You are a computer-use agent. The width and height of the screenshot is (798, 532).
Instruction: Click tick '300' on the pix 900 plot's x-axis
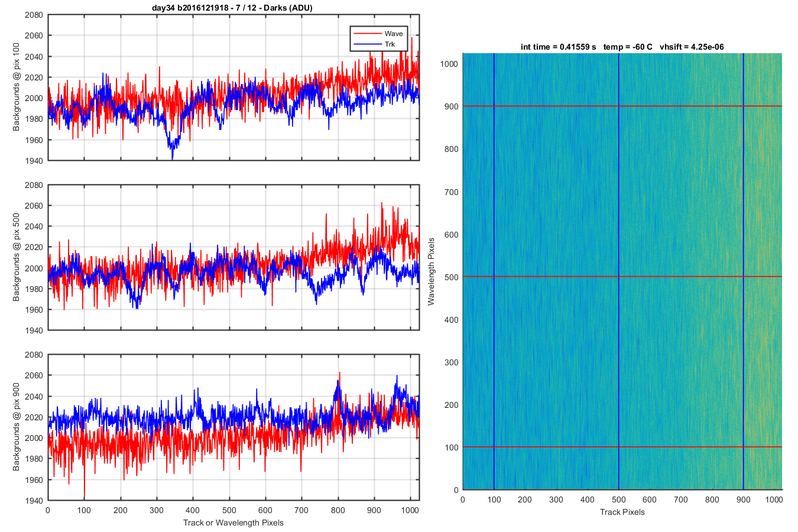[x=157, y=510]
